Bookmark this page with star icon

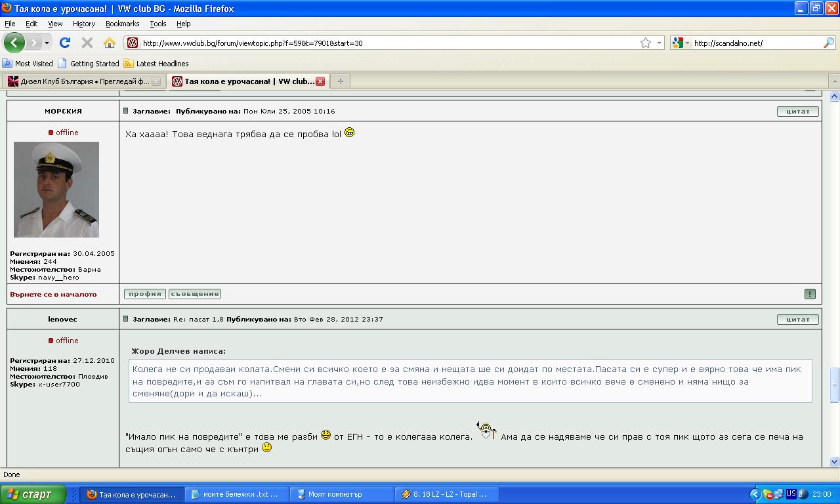[646, 43]
